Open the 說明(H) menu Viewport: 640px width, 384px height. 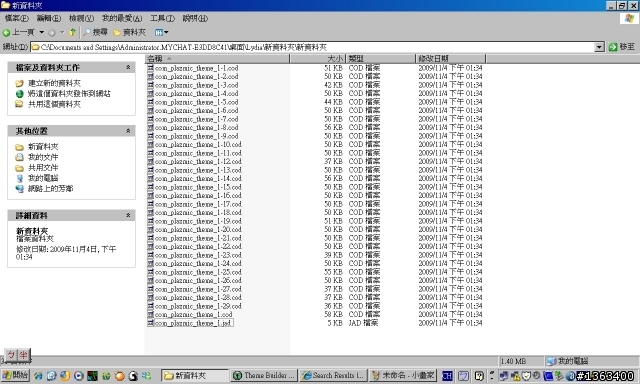(x=195, y=18)
